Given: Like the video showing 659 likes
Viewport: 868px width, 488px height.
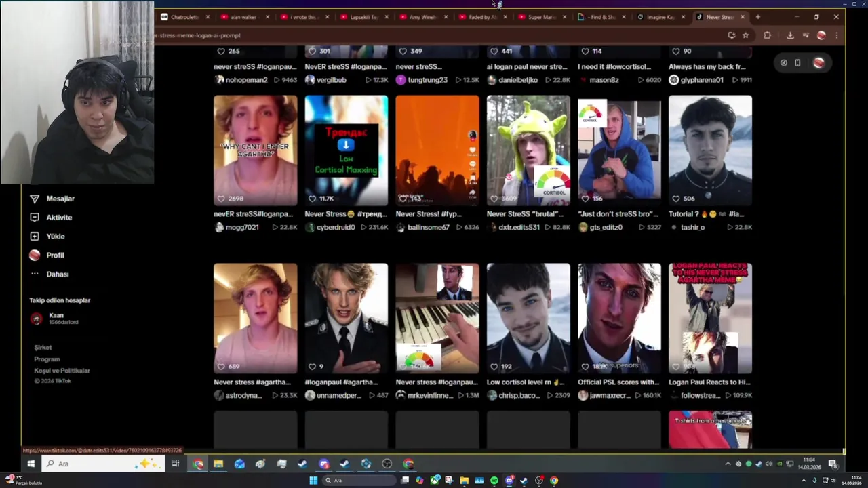Looking at the screenshot, I should click(x=221, y=367).
